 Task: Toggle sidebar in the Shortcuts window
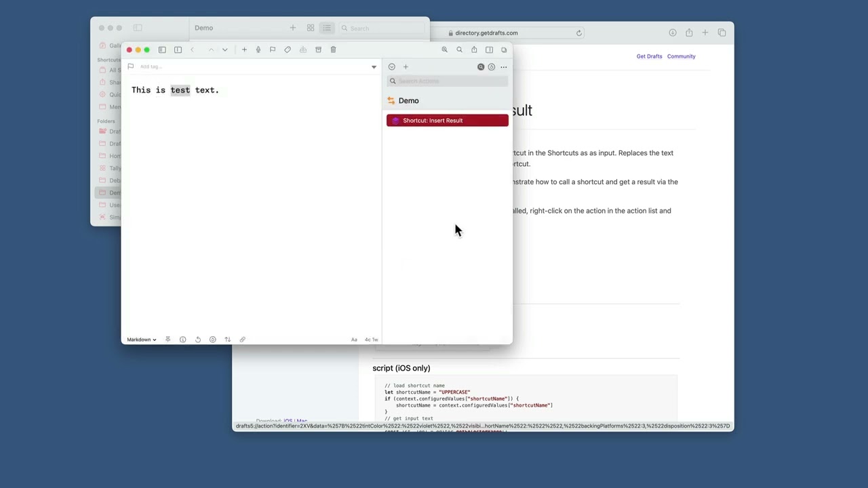pos(138,28)
